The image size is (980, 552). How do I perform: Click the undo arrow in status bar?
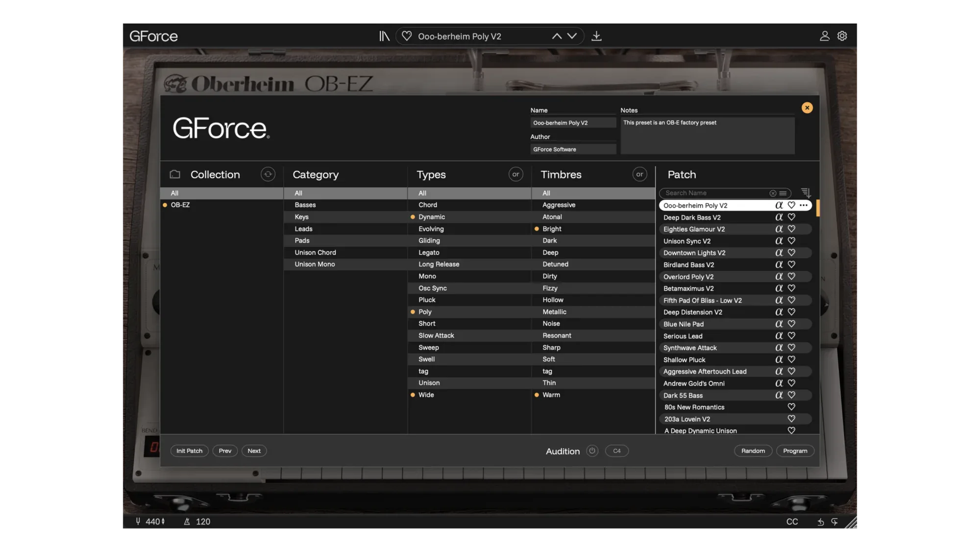coord(821,522)
